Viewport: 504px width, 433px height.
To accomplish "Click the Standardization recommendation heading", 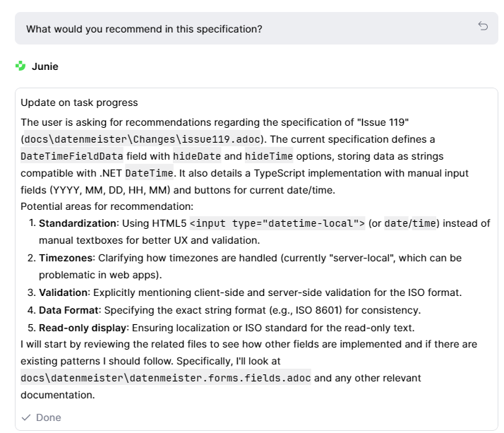I will 77,223.
